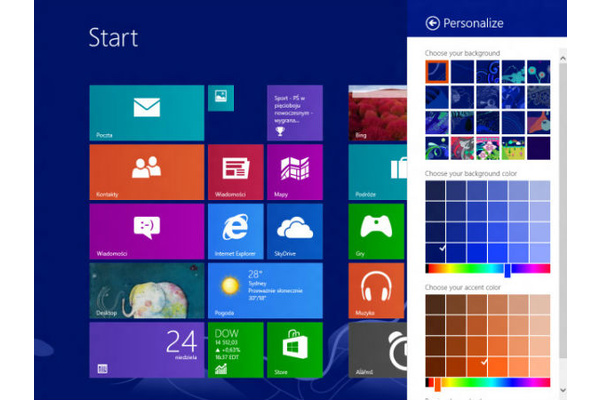Open the Mapy maps tile
The width and height of the screenshot is (600, 400).
pyautogui.click(x=295, y=172)
